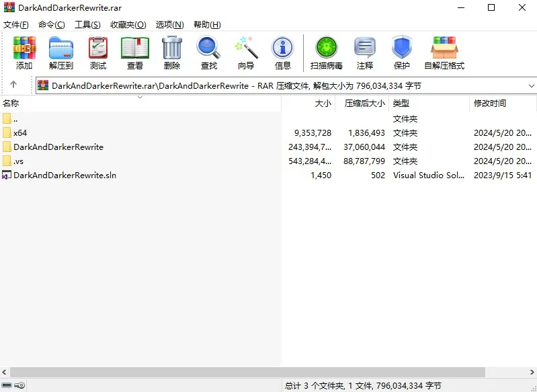Click the Protect (保护) shield icon
Viewport: 537px width, 392px height.
coord(402,48)
